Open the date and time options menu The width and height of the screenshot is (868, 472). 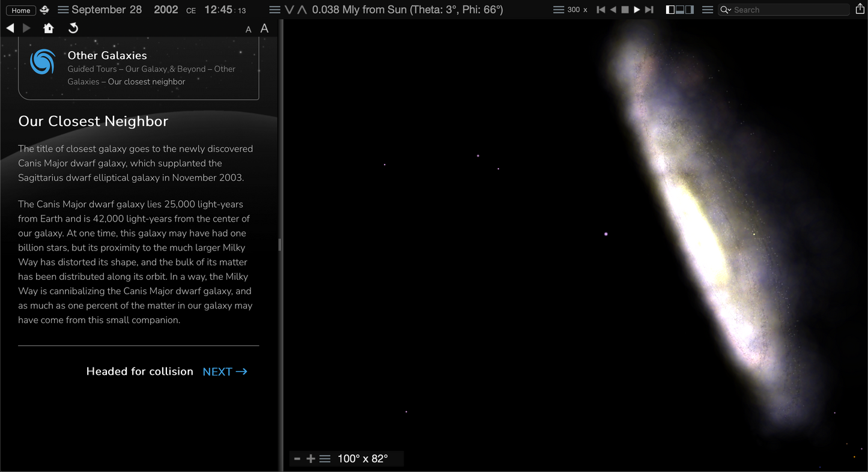[x=63, y=10]
